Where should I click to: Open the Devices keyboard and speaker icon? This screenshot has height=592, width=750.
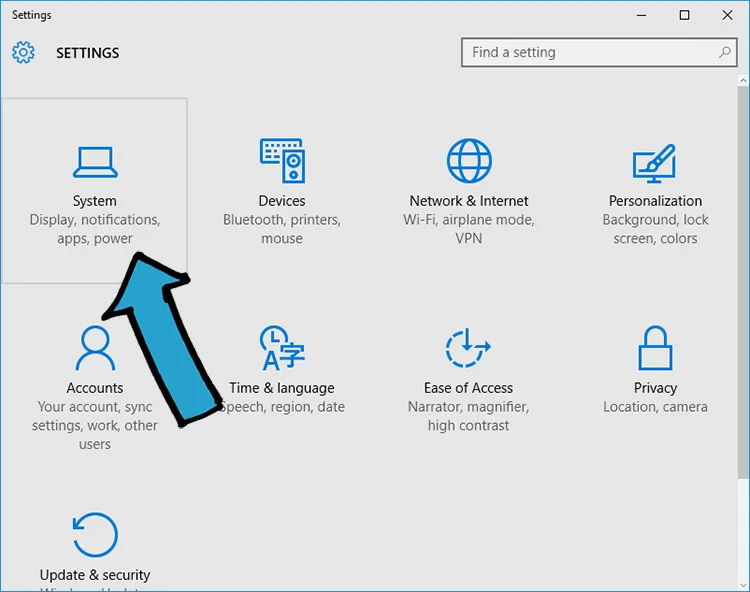(282, 161)
